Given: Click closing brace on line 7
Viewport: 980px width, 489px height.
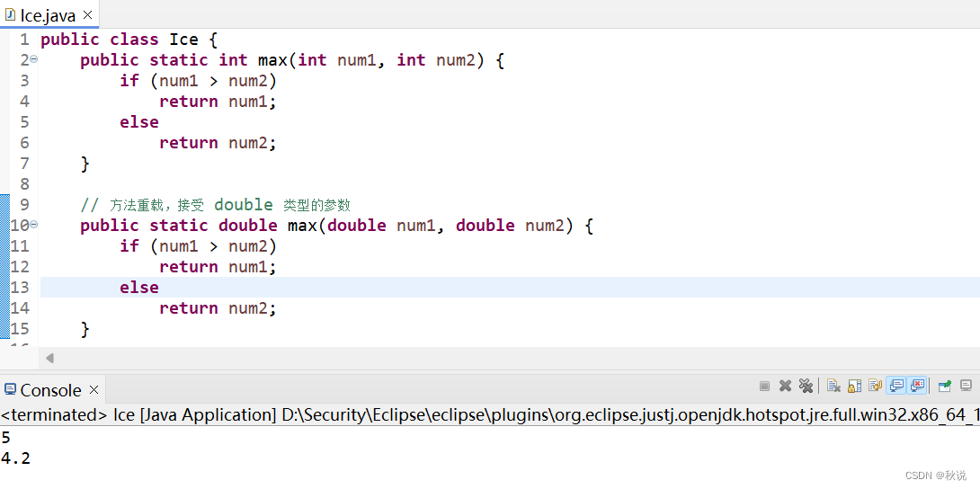Looking at the screenshot, I should 85,164.
